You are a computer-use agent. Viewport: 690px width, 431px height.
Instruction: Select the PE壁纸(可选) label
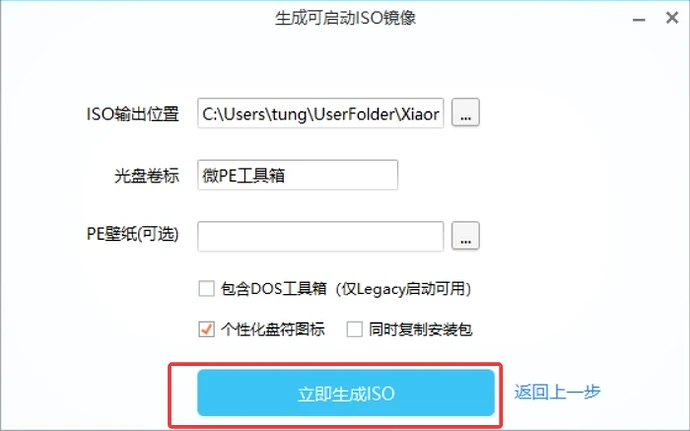click(x=133, y=234)
